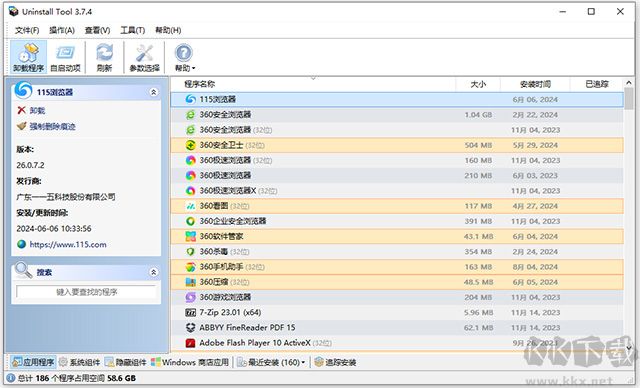Click 360游戏浏览器 icon
The width and height of the screenshot is (640, 388).
point(190,297)
